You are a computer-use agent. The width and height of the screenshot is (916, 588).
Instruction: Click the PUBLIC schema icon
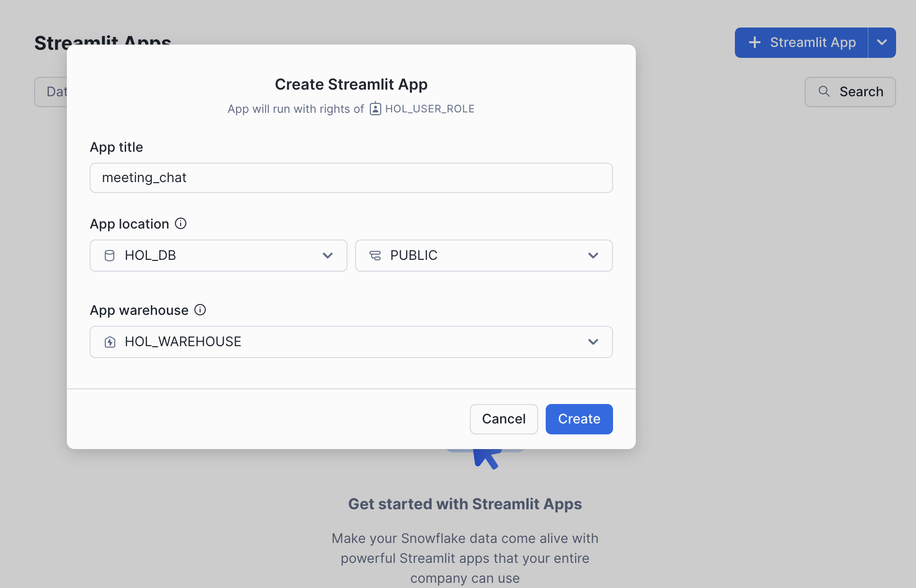click(x=375, y=256)
